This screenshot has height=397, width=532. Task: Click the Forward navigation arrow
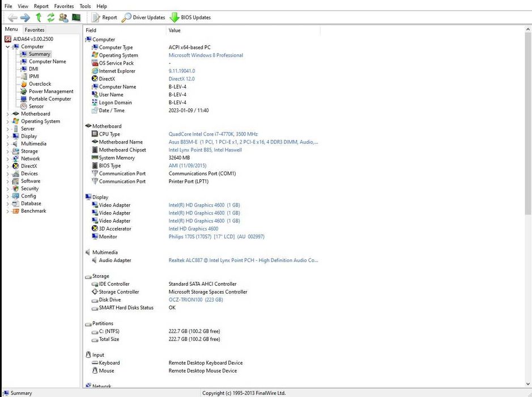pyautogui.click(x=25, y=18)
